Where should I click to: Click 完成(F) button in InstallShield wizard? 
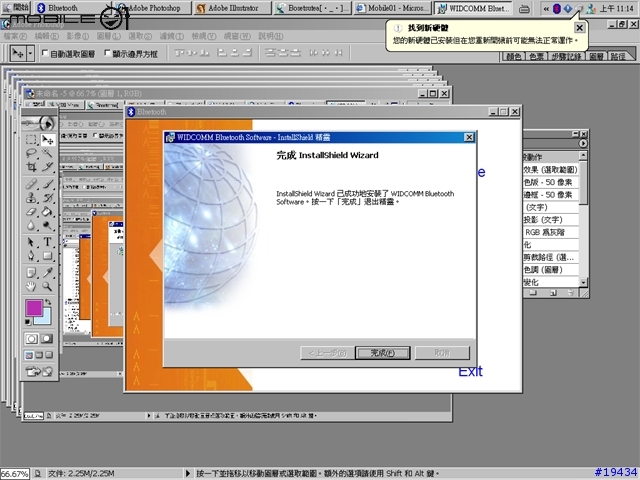pyautogui.click(x=383, y=353)
